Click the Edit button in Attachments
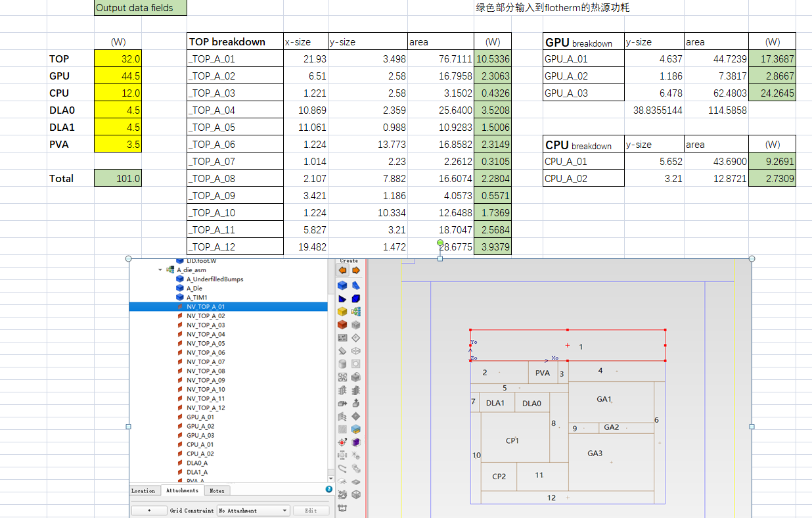Viewport: 812px width, 518px height. (311, 510)
